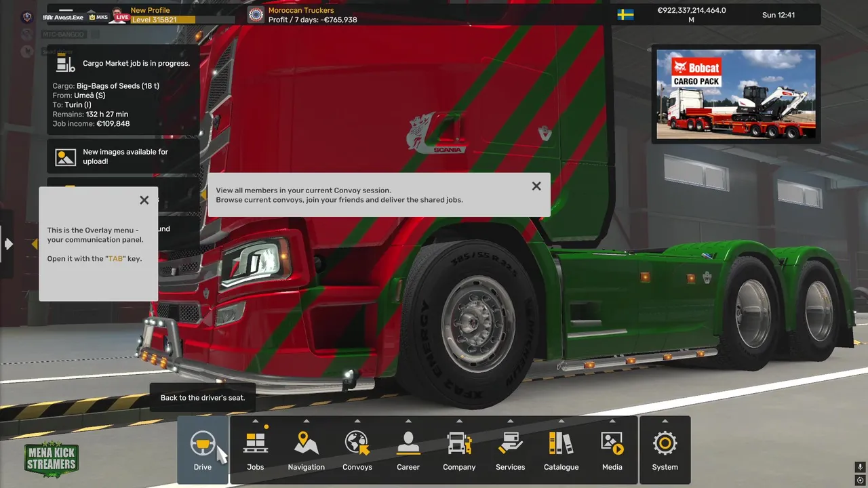This screenshot has height=488, width=868.
Task: Click the image upload picture icon
Action: 66,157
